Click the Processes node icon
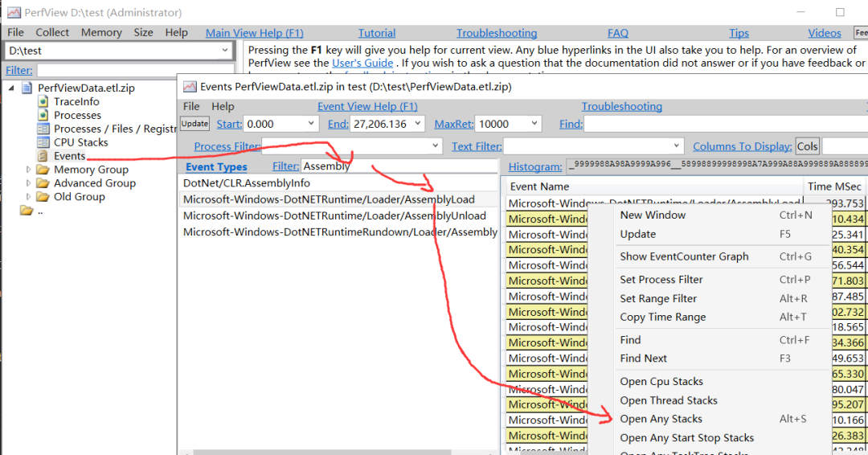The image size is (868, 455). [x=43, y=115]
